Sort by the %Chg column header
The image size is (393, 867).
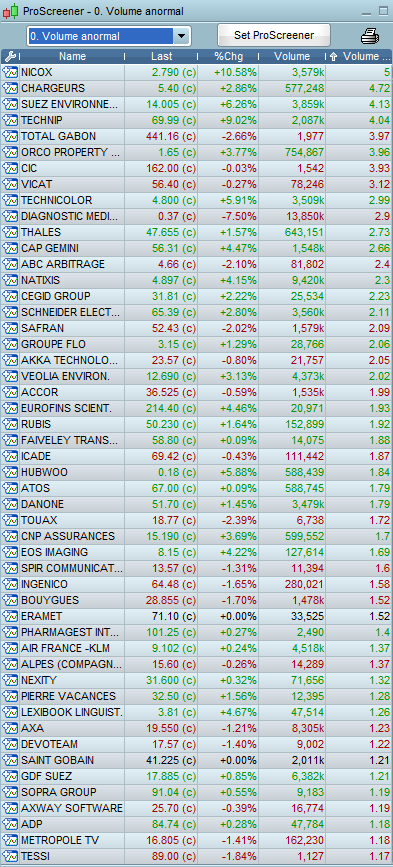click(x=228, y=56)
